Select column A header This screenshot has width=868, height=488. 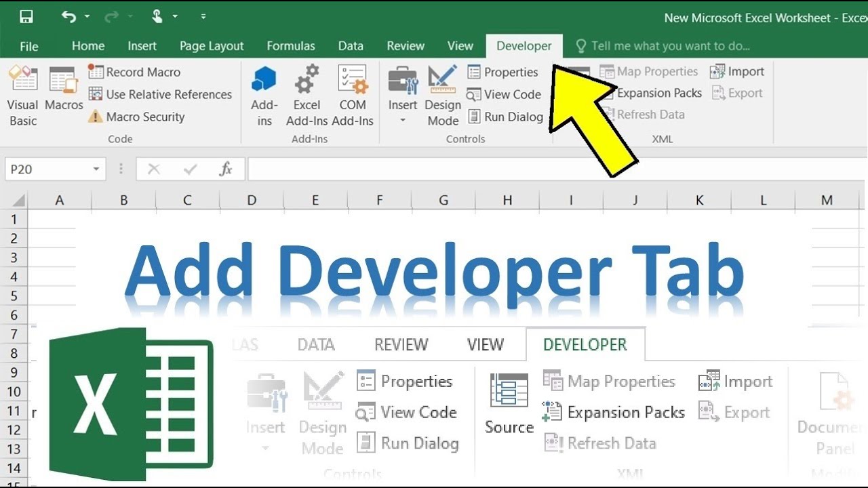tap(60, 200)
